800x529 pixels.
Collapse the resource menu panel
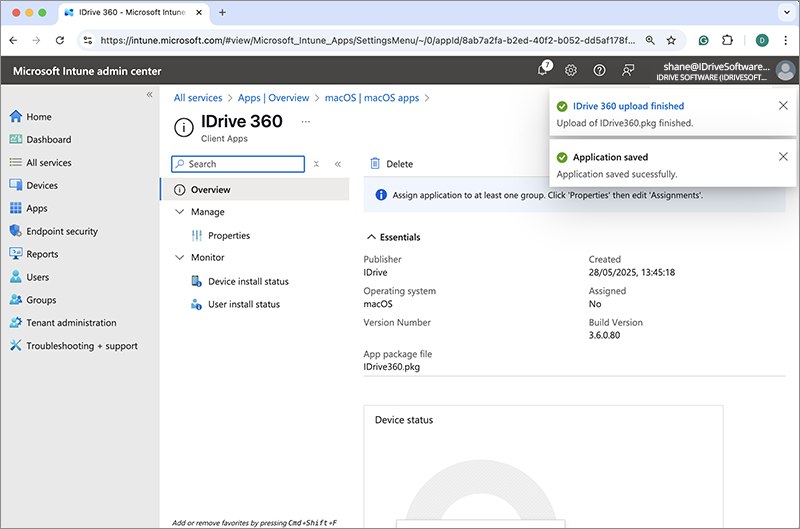(338, 164)
